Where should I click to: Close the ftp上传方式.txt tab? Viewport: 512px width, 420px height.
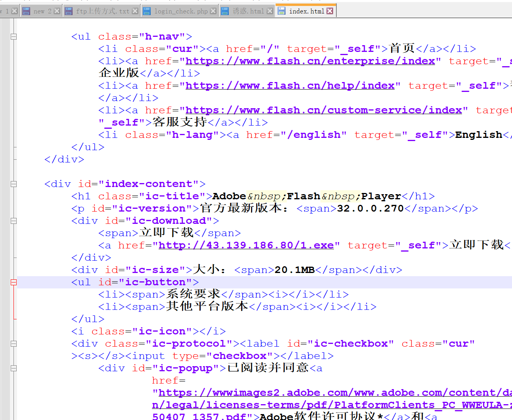(x=135, y=11)
